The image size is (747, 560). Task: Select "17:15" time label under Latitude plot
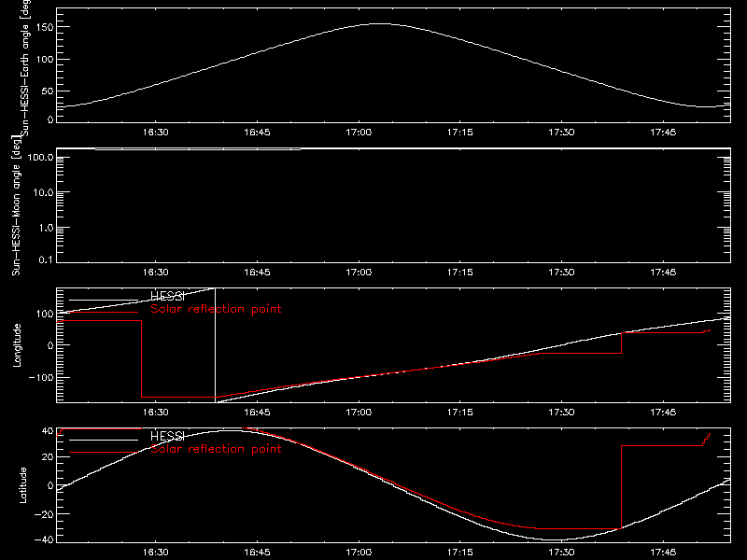pos(460,553)
